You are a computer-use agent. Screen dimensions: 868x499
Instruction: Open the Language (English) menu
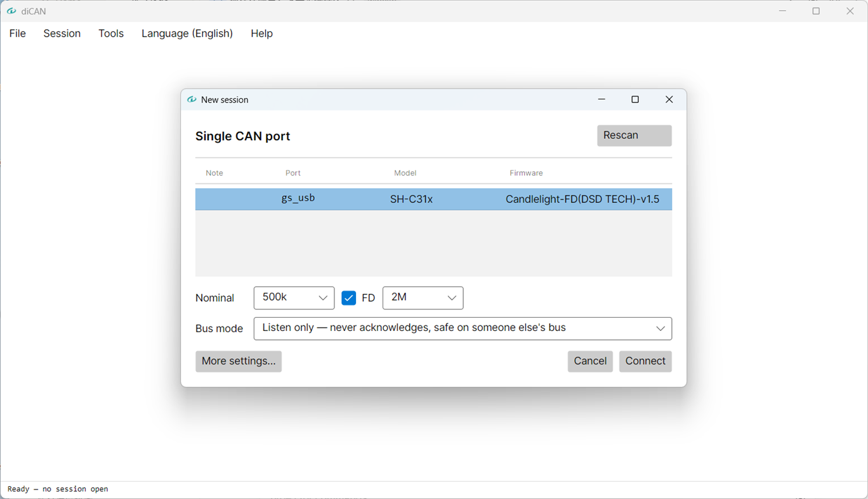pos(187,34)
